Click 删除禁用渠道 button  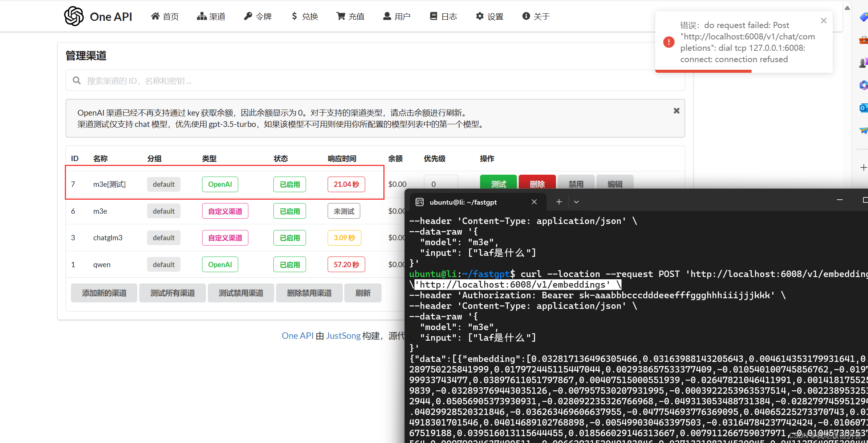coord(309,293)
